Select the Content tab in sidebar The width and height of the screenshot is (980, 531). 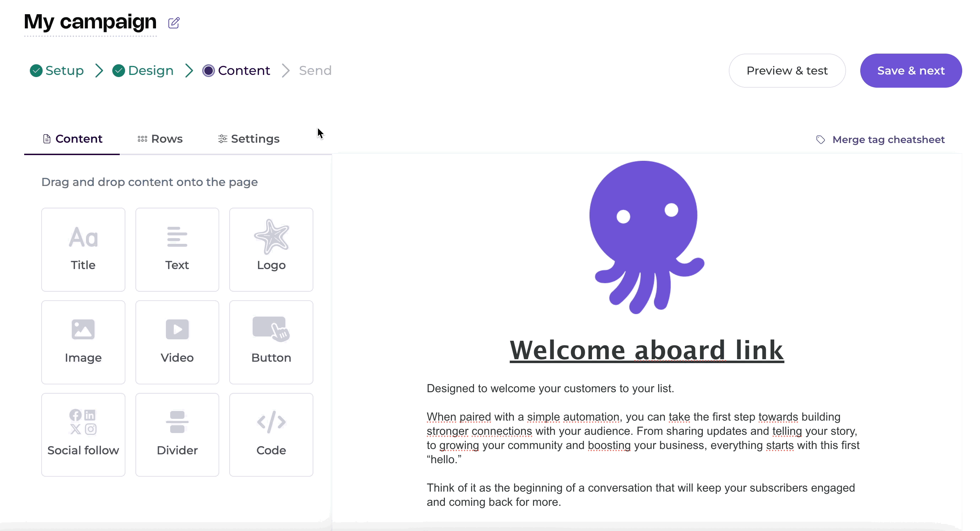[72, 139]
